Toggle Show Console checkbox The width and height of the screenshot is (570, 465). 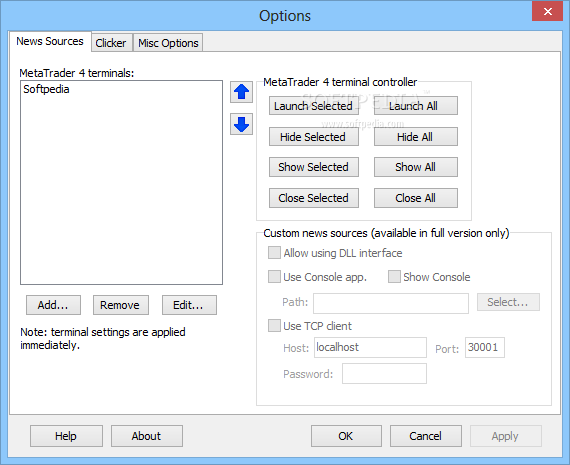(x=394, y=277)
